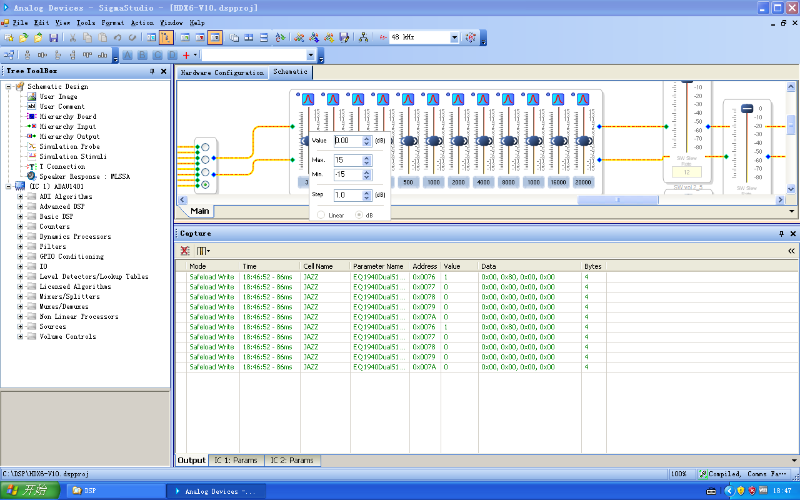Click the Copy toolbar icon
800x500 pixels.
coord(87,37)
